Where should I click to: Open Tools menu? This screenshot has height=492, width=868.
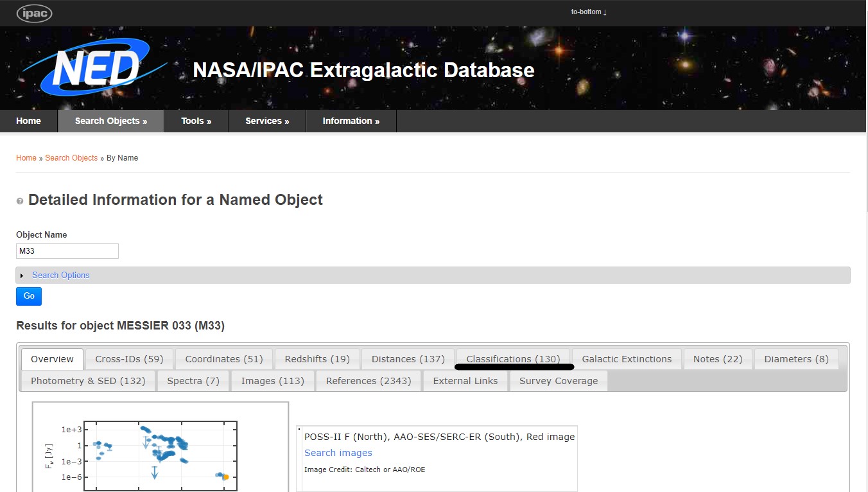coord(196,121)
